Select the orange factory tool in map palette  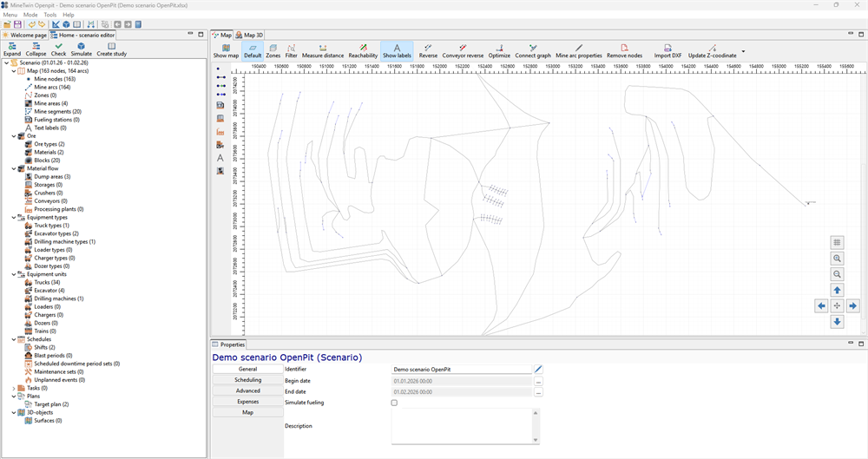click(x=220, y=132)
